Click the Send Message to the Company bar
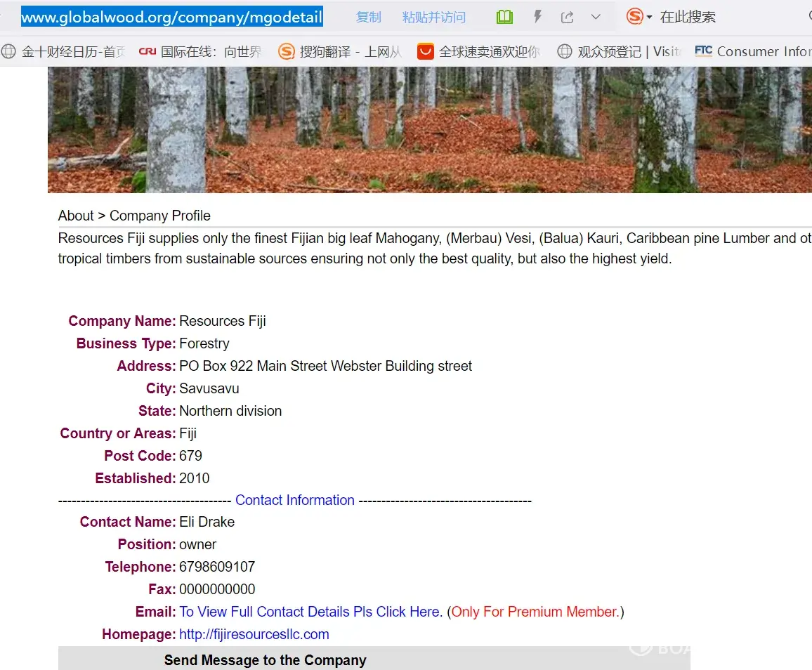The image size is (812, 670). (266, 660)
